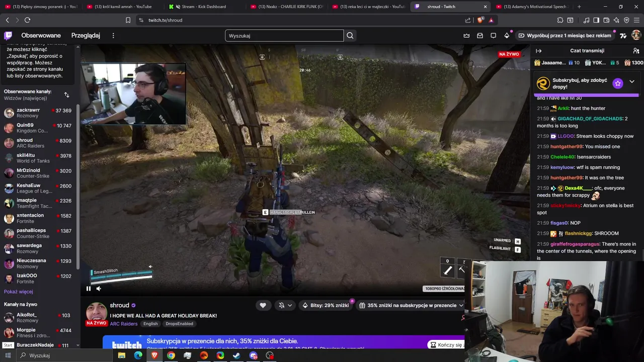This screenshot has height=362, width=644.
Task: Open the user avatar menu
Action: [636, 35]
